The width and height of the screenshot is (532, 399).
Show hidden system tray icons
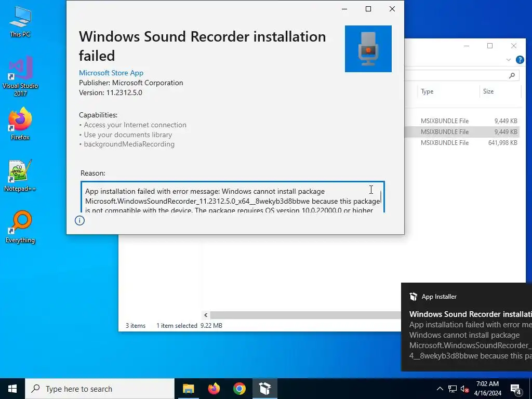pos(440,389)
